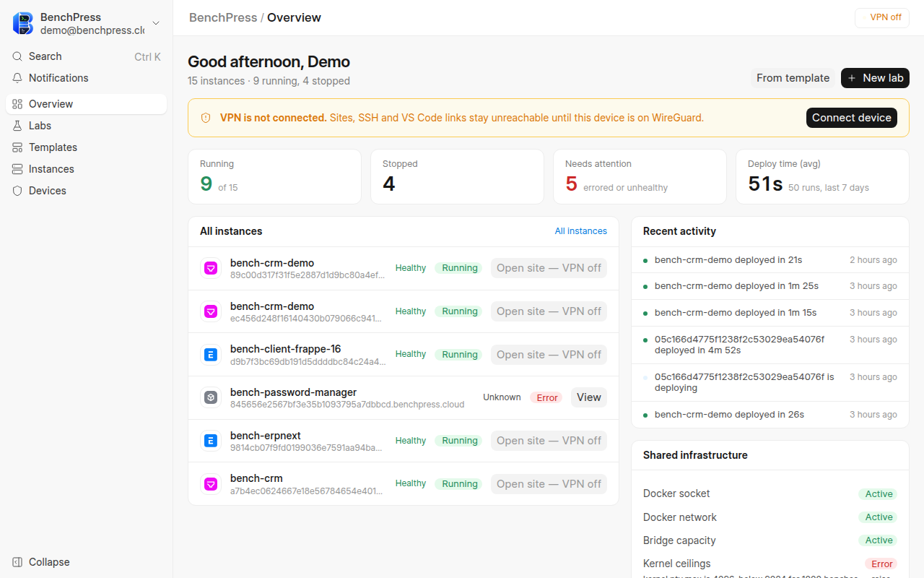Click the Deploy time (avg) stat card
924x578 pixels.
[x=822, y=177]
